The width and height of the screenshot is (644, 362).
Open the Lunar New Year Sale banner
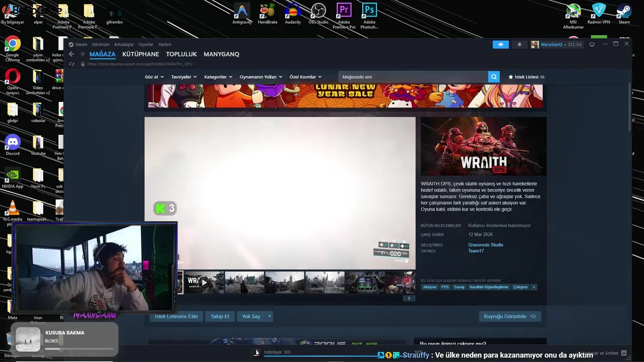345,96
